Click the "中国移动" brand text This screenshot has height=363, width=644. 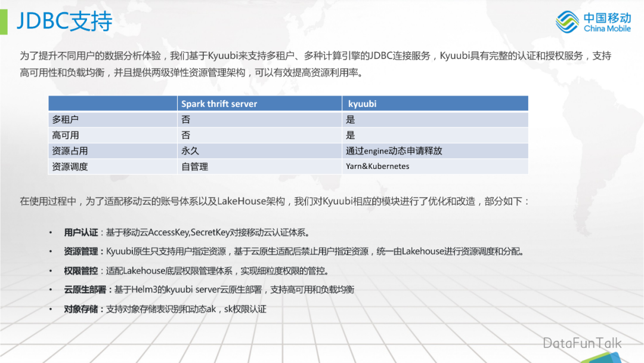[x=607, y=18]
